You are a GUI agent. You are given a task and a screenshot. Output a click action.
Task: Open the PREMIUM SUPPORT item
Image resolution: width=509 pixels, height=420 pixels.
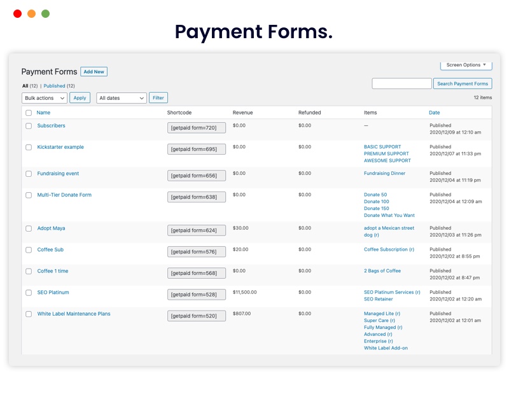pyautogui.click(x=386, y=154)
